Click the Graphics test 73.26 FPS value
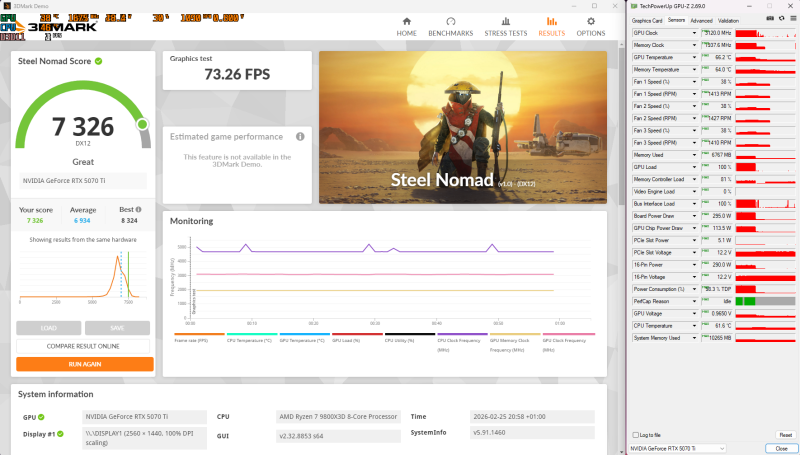The width and height of the screenshot is (800, 455). tap(237, 74)
